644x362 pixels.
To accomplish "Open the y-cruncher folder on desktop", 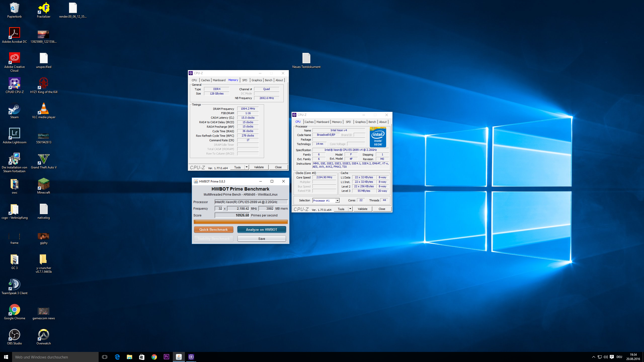I will 44,263.
